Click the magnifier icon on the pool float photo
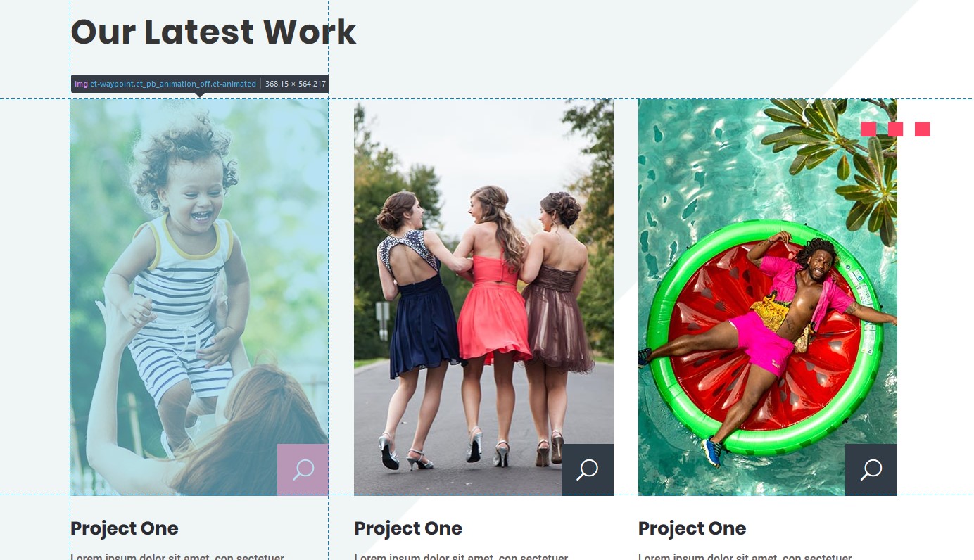 [x=871, y=469]
